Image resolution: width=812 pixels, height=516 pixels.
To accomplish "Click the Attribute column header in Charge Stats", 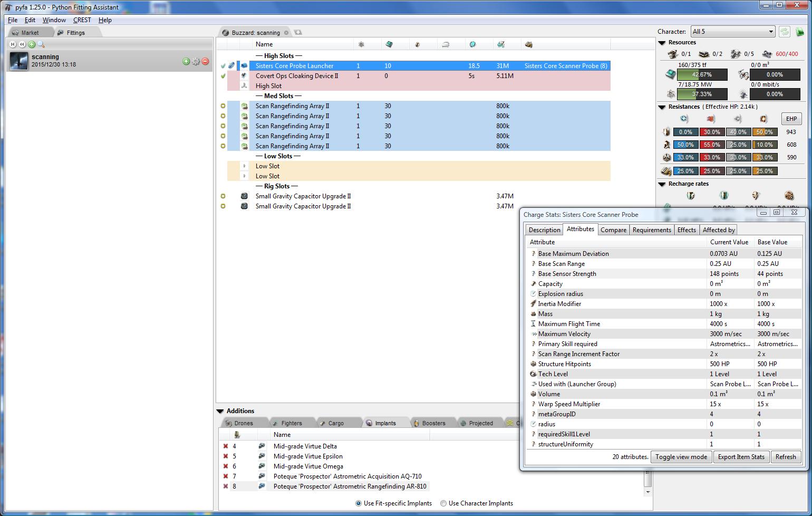I will tap(616, 242).
